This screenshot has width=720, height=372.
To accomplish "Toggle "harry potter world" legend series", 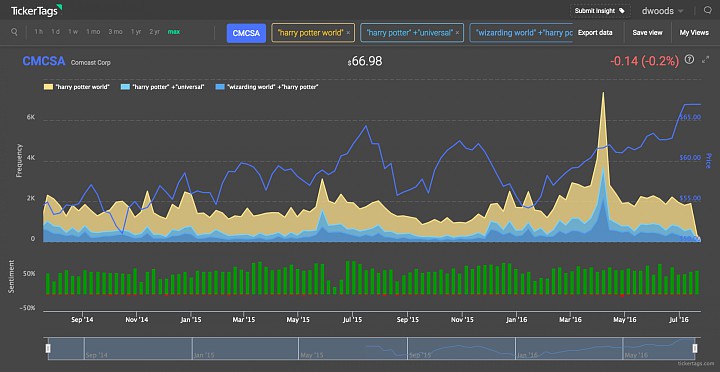I will 77,87.
